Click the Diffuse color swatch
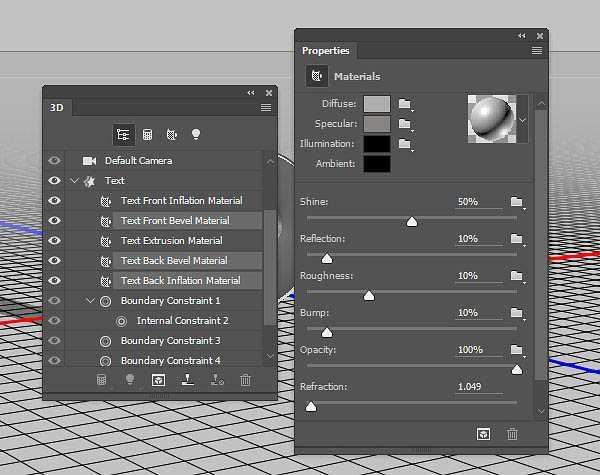Screen dimensions: 600x475 376,103
